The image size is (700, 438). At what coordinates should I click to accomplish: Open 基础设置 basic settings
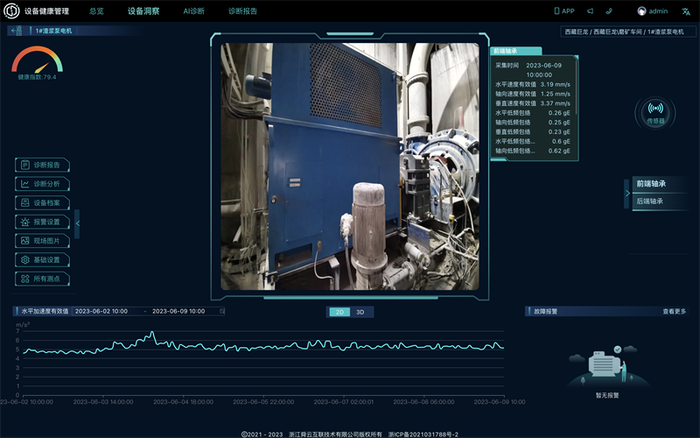click(x=42, y=260)
